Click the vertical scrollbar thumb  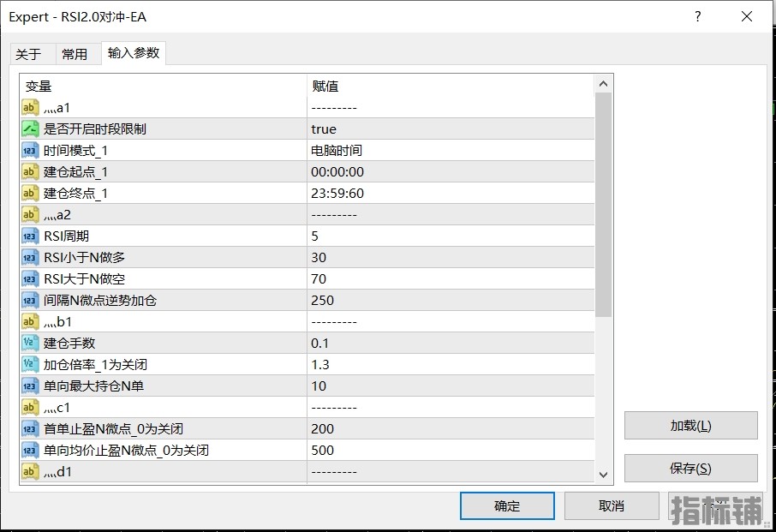pyautogui.click(x=603, y=205)
